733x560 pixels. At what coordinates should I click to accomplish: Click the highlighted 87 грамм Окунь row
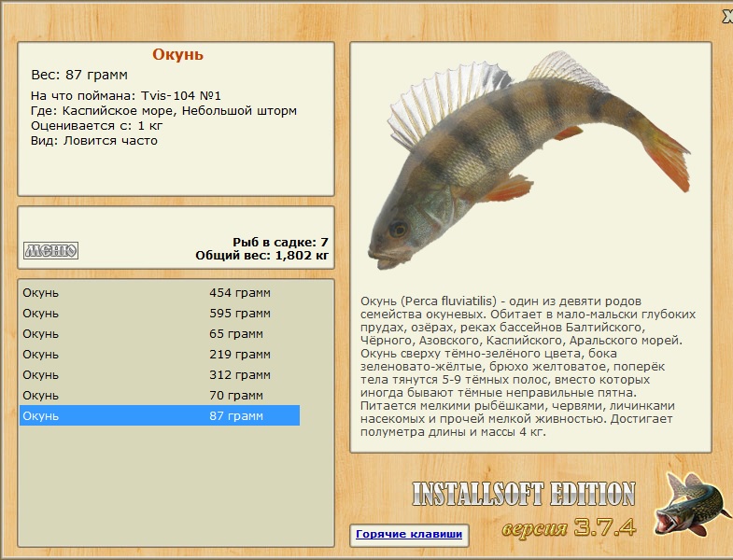point(160,415)
